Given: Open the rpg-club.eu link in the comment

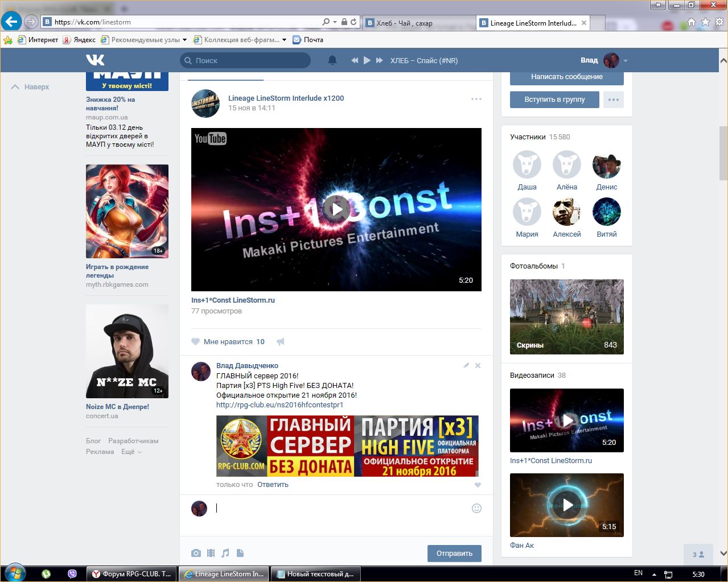Looking at the screenshot, I should pos(280,405).
